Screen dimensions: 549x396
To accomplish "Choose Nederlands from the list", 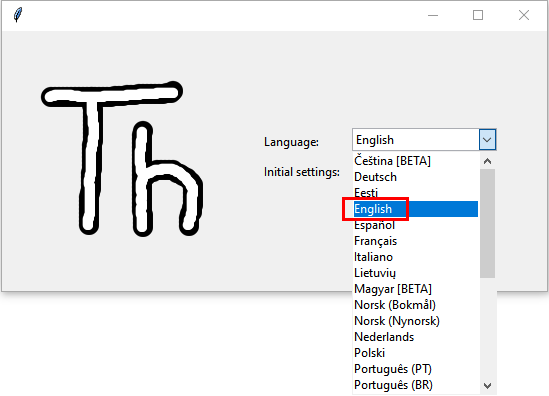I will 416,337.
